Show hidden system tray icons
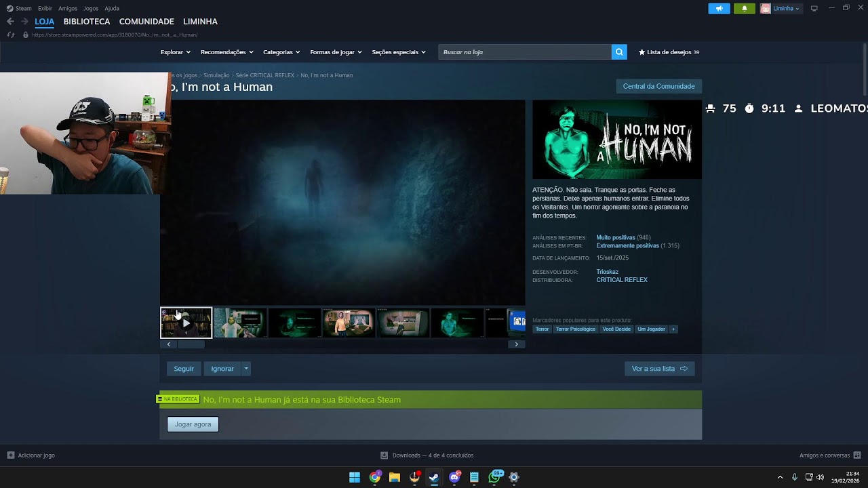Screen dimensions: 868x488 coord(780,477)
